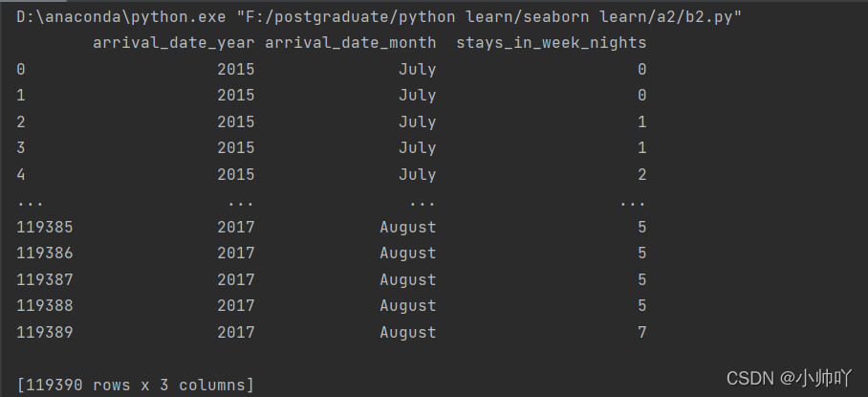
Task: Click row index 0 in output
Action: (x=21, y=69)
